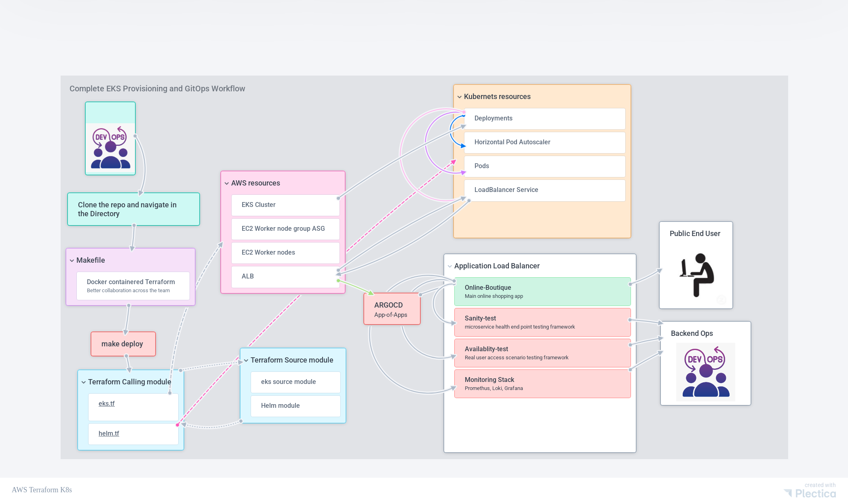Click the Public End User person icon
The image size is (848, 504).
click(x=696, y=275)
